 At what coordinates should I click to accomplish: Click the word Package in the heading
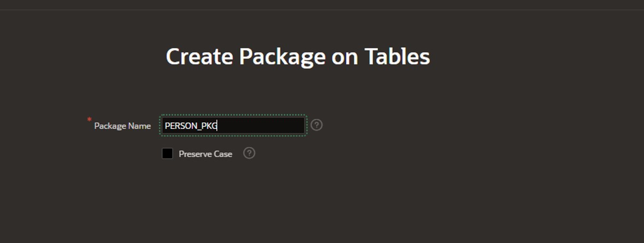tap(282, 57)
